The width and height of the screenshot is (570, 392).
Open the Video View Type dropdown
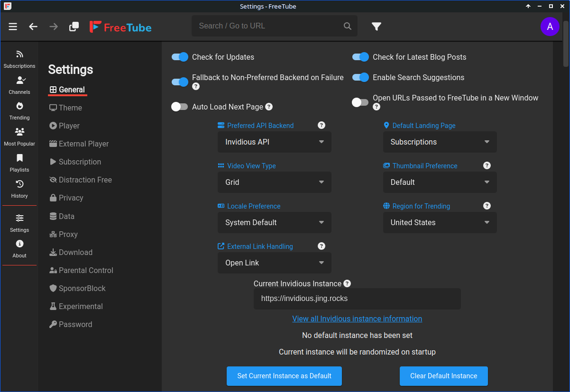(x=274, y=182)
